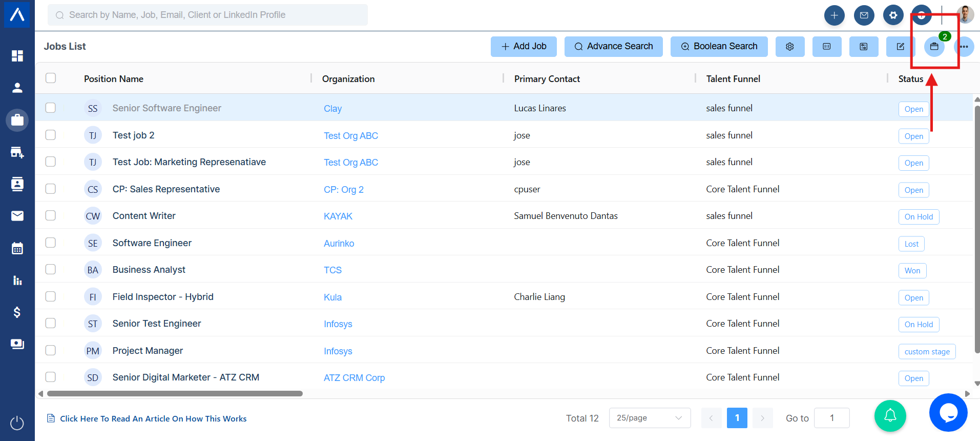Tick the checkbox for Content Writer

point(51,215)
